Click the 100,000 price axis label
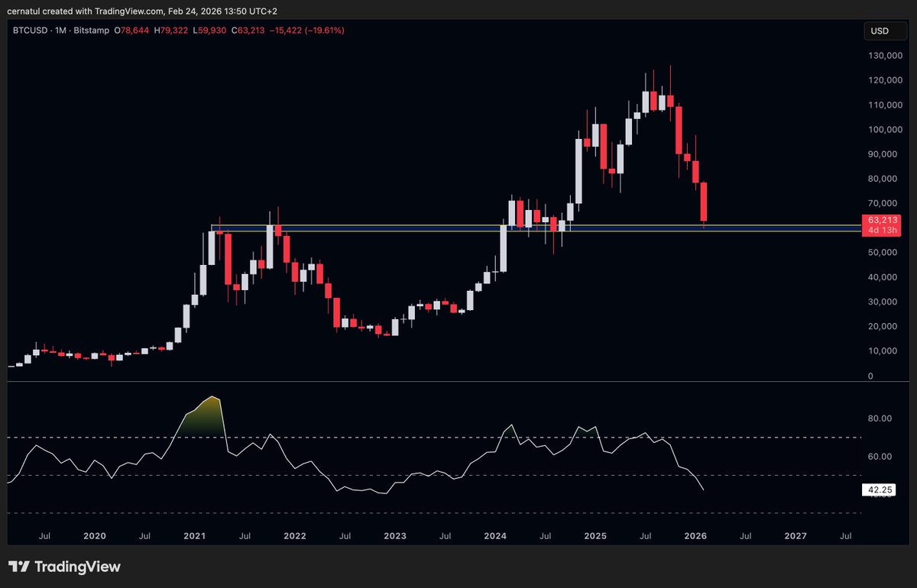The width and height of the screenshot is (917, 588). click(x=885, y=130)
